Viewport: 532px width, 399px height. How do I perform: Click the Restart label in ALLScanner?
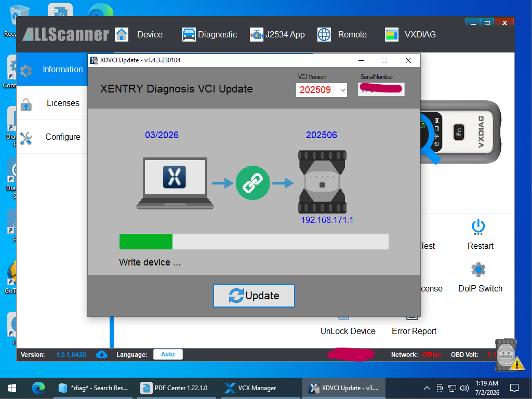pos(481,246)
